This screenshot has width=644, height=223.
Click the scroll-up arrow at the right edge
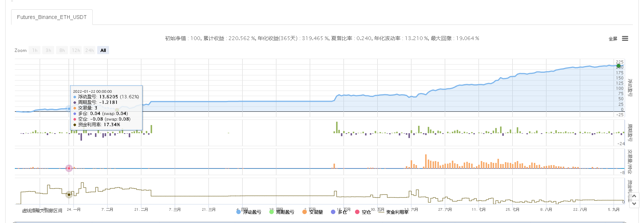634,196
